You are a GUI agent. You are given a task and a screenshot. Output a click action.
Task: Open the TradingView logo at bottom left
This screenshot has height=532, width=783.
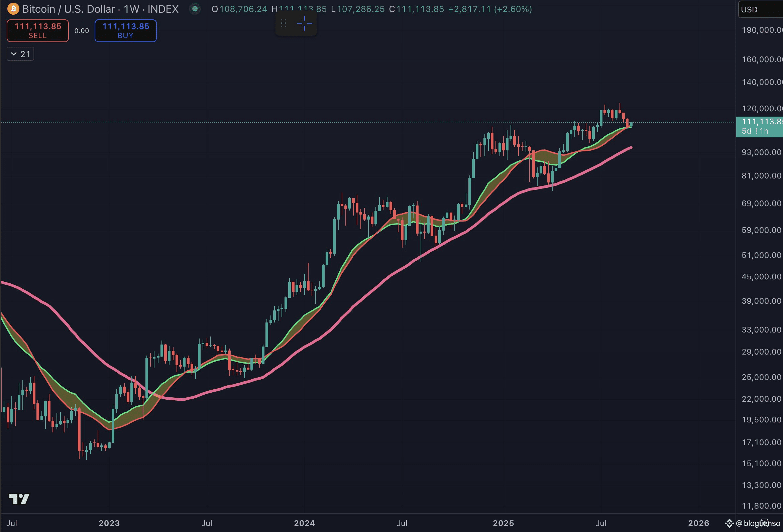click(19, 499)
